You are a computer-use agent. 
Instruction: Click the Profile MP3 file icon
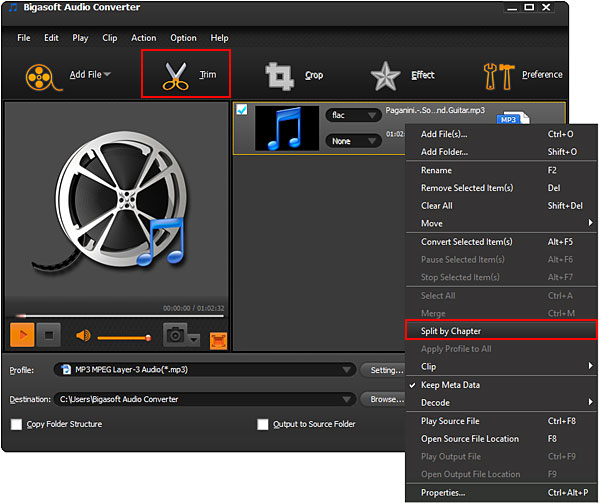coord(66,370)
